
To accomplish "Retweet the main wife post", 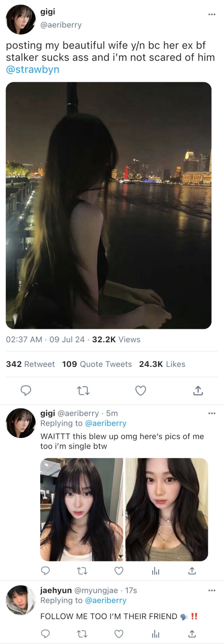I will coord(83,390).
